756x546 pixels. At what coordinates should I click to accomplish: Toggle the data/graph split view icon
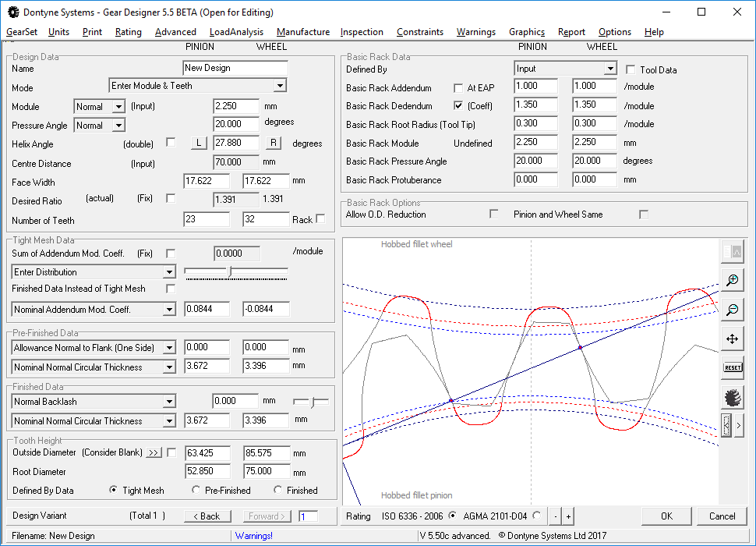coord(732,251)
